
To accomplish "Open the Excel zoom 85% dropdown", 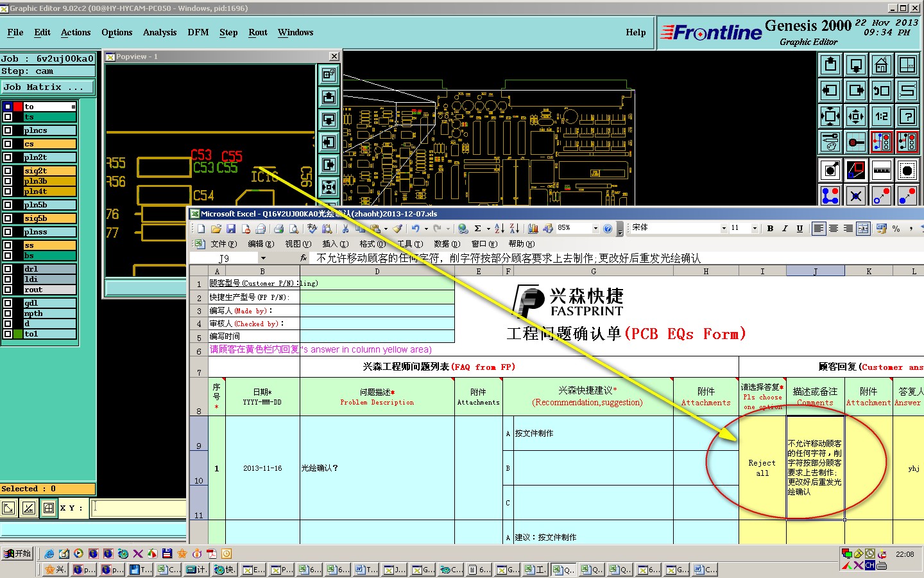I will (595, 229).
